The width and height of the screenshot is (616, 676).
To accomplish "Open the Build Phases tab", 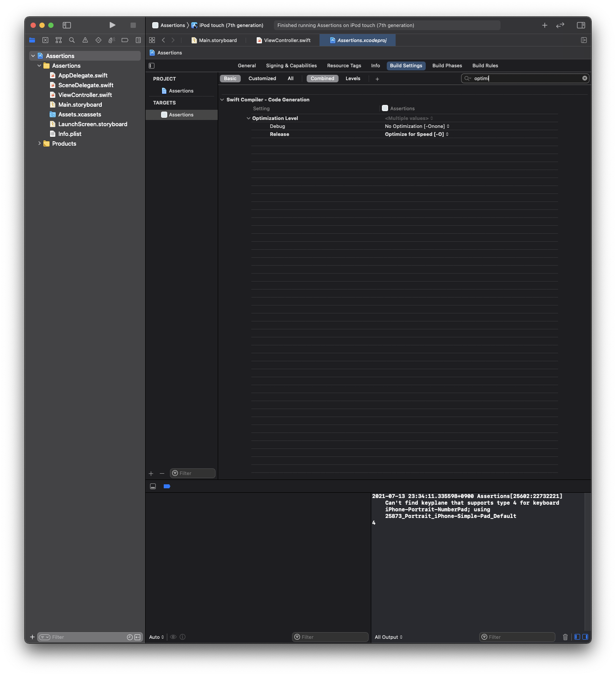I will (447, 66).
